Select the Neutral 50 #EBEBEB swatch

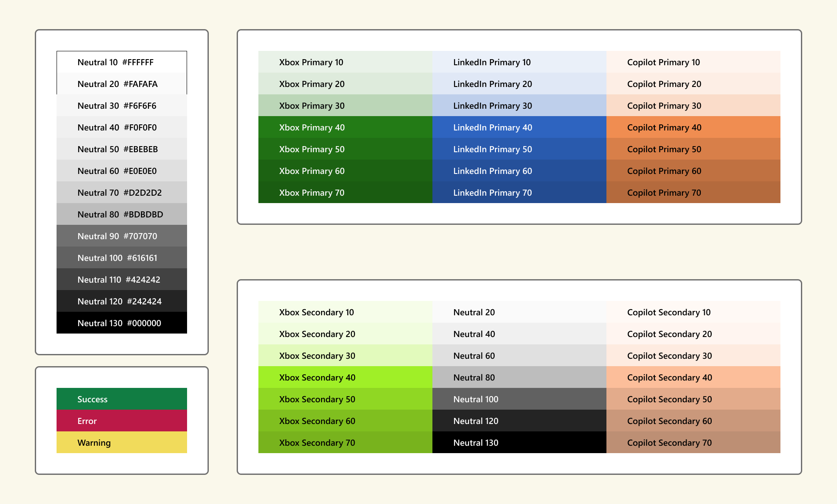[122, 149]
